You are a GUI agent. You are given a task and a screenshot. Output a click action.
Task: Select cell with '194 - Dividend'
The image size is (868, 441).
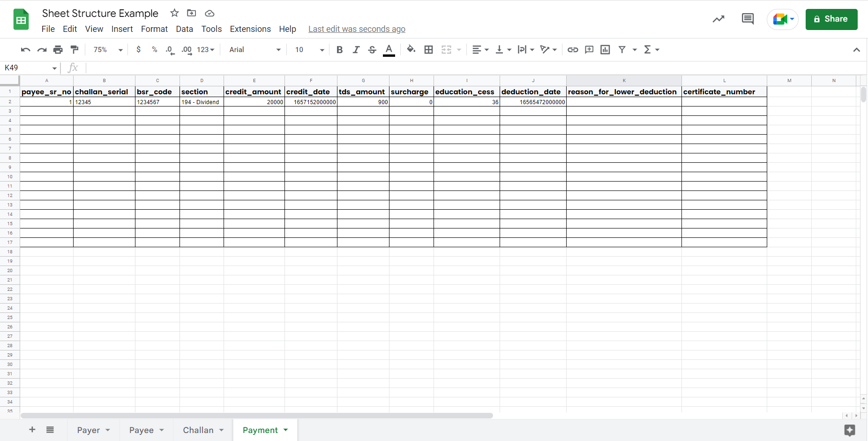point(202,102)
